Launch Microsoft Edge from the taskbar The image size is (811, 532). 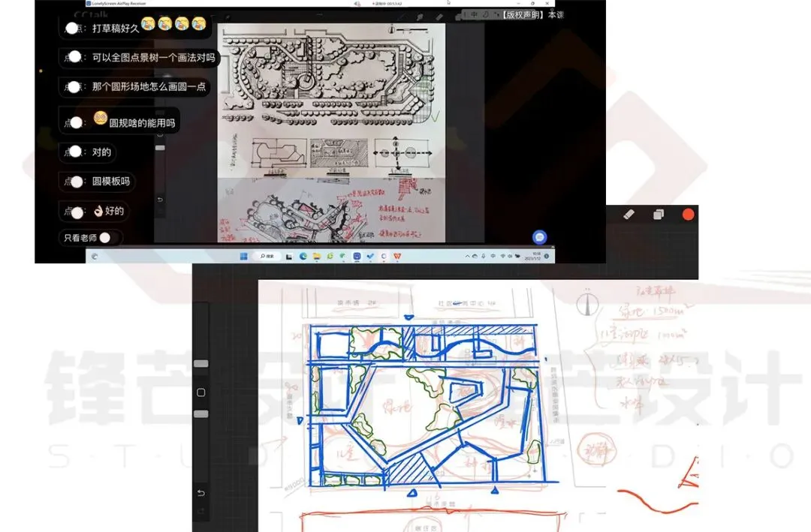tap(303, 256)
